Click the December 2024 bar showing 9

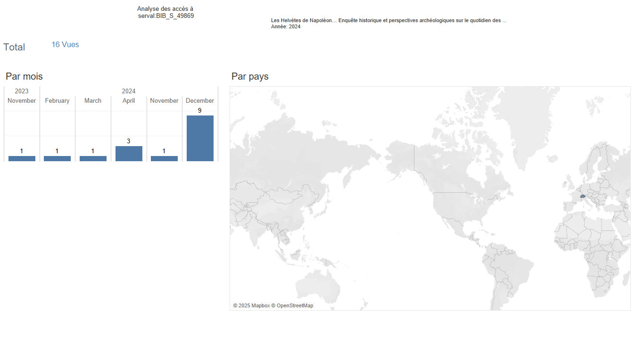coord(200,138)
